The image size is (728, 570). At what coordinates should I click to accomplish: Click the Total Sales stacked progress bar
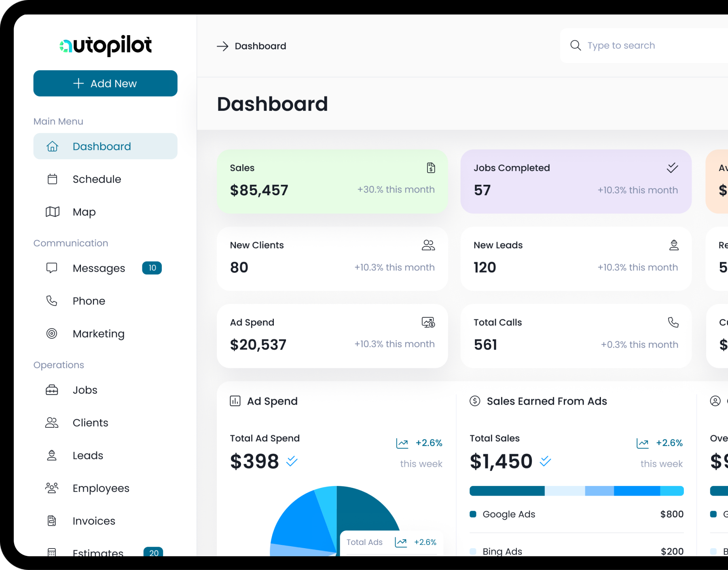(x=576, y=491)
